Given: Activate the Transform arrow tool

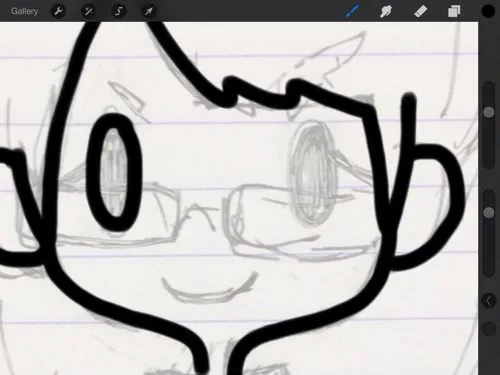Looking at the screenshot, I should [149, 11].
